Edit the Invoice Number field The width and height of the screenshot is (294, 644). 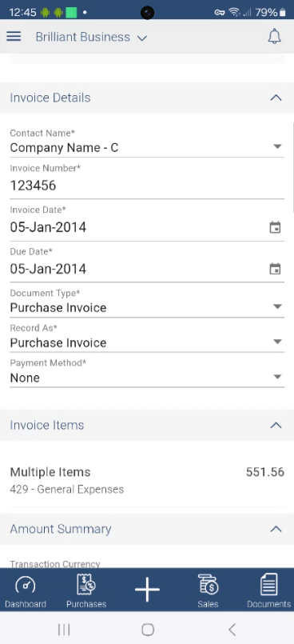coord(147,181)
